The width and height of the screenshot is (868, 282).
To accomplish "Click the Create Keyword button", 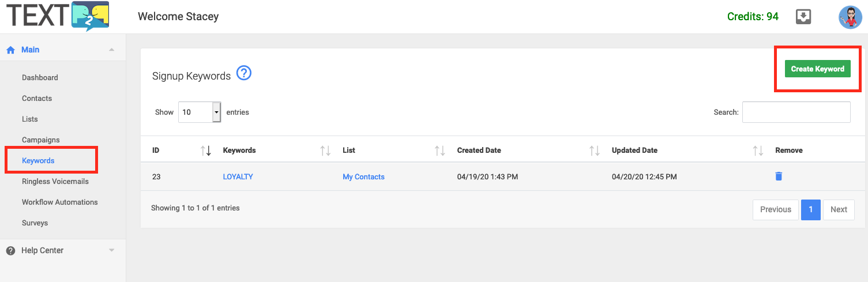I will (x=817, y=69).
